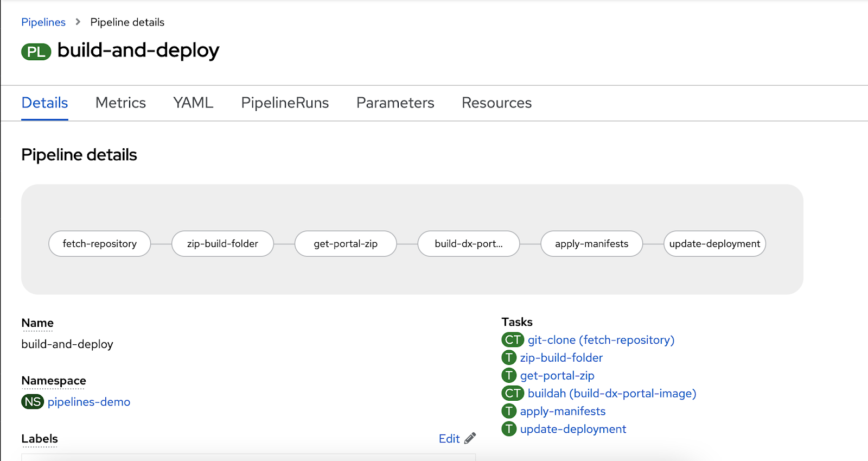The height and width of the screenshot is (461, 868).
Task: Open the get-portal-zip task link
Action: [557, 376]
